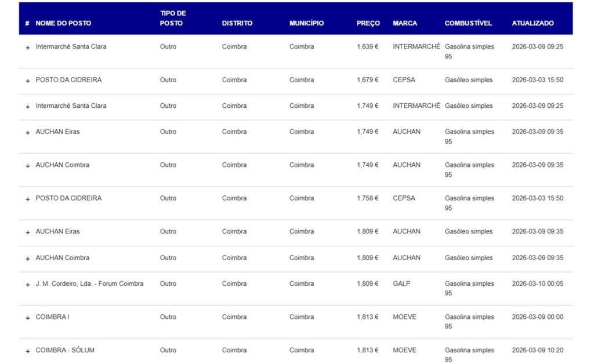This screenshot has height=364, width=594.
Task: Expand the AUCHAN Eiras 1,749 € row
Action: coord(27,133)
